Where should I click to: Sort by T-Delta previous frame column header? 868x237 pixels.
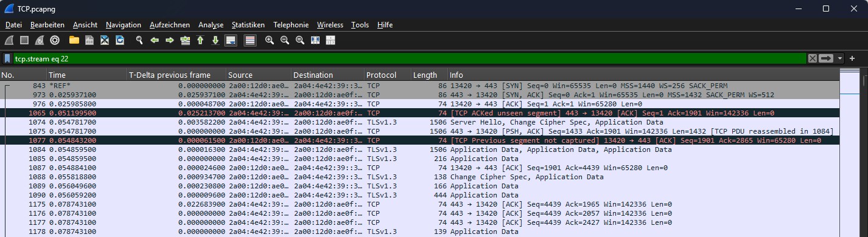pyautogui.click(x=177, y=75)
